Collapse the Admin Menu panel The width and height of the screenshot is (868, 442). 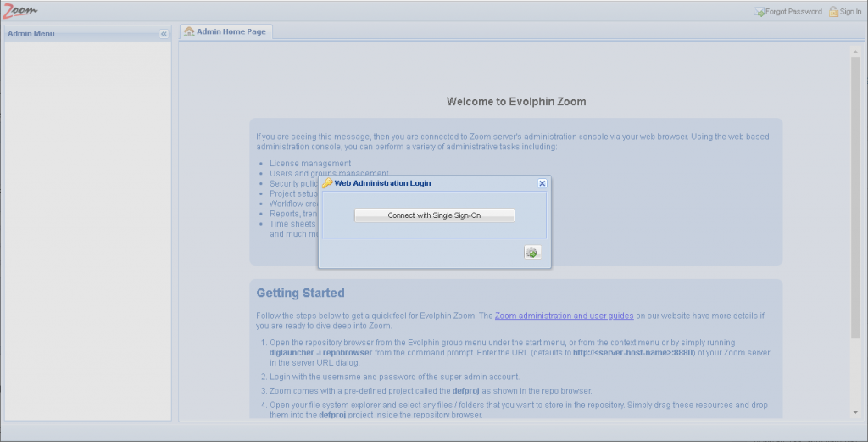click(164, 34)
